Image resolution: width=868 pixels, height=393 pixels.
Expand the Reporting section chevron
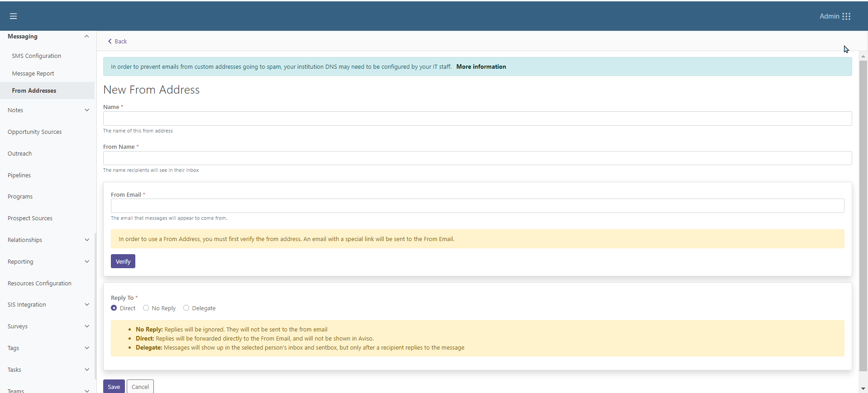(87, 261)
